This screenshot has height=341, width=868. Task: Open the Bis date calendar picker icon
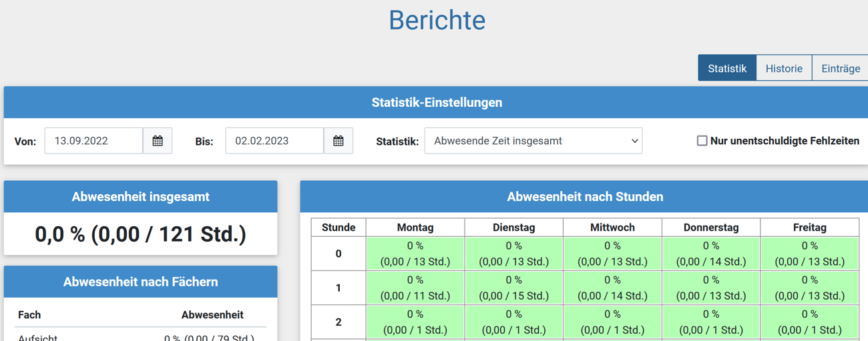point(339,141)
